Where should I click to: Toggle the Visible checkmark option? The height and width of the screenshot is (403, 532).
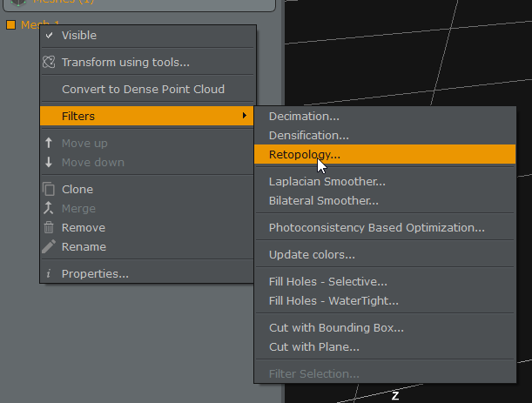coord(50,36)
